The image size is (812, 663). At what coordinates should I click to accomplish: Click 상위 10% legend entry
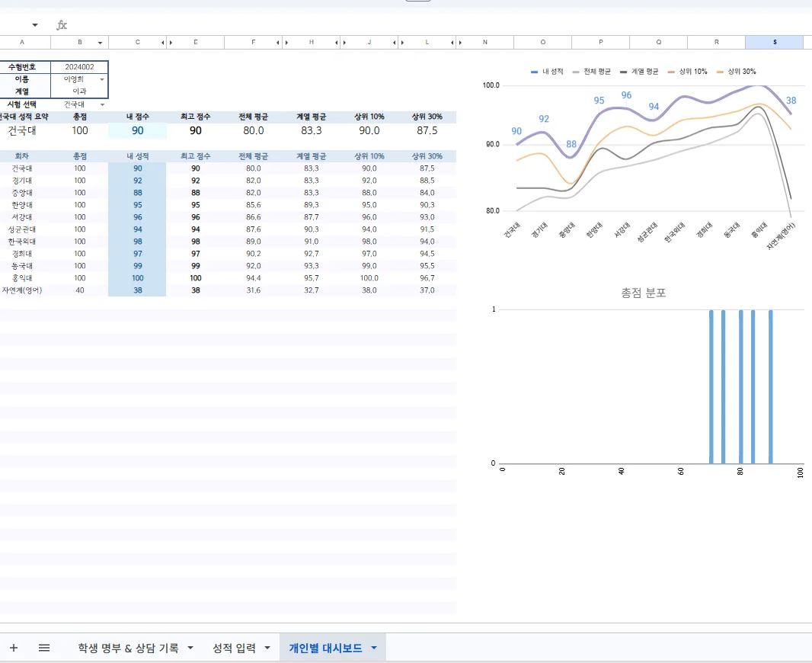coord(688,72)
